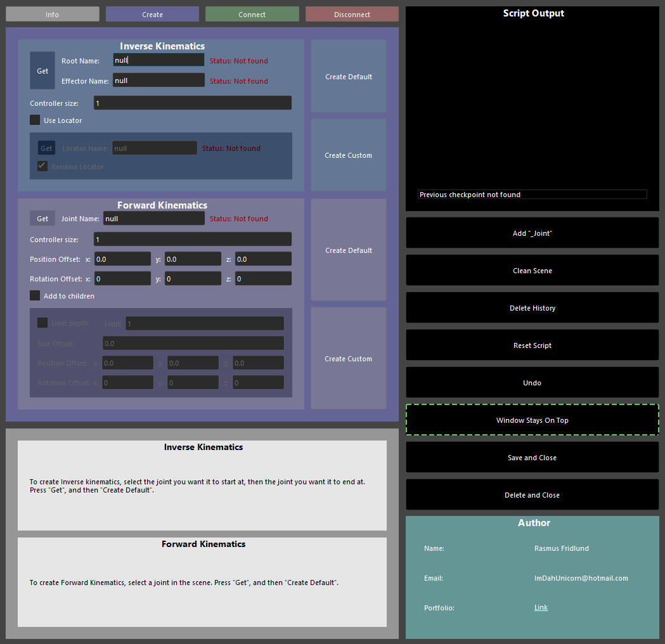This screenshot has width=665, height=644.
Task: Focus the Root Name input field
Action: pos(158,60)
